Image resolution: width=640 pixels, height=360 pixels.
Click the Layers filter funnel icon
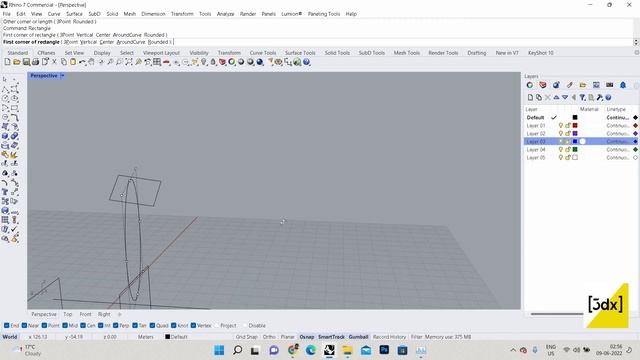tap(582, 98)
